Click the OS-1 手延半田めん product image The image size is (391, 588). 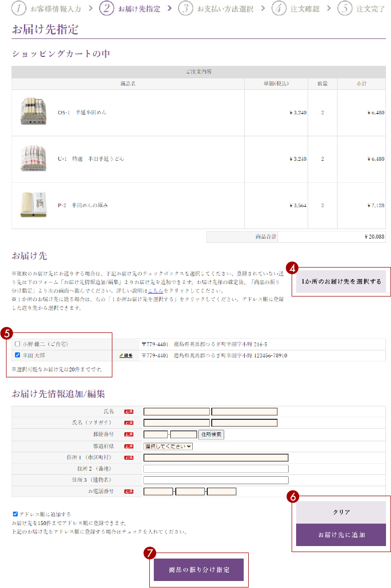[33, 112]
